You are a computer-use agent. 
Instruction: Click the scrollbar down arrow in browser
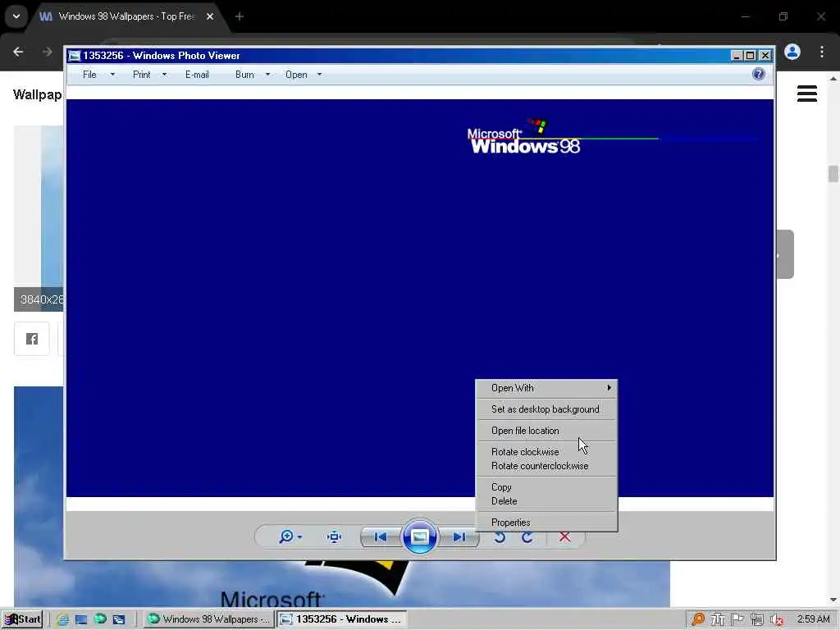coord(833,600)
